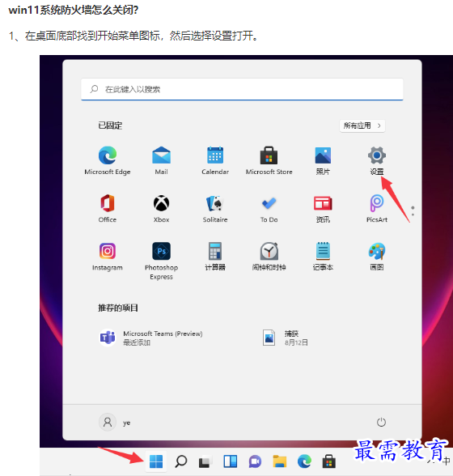Open the ye user account menu
The image size is (453, 476).
115,423
